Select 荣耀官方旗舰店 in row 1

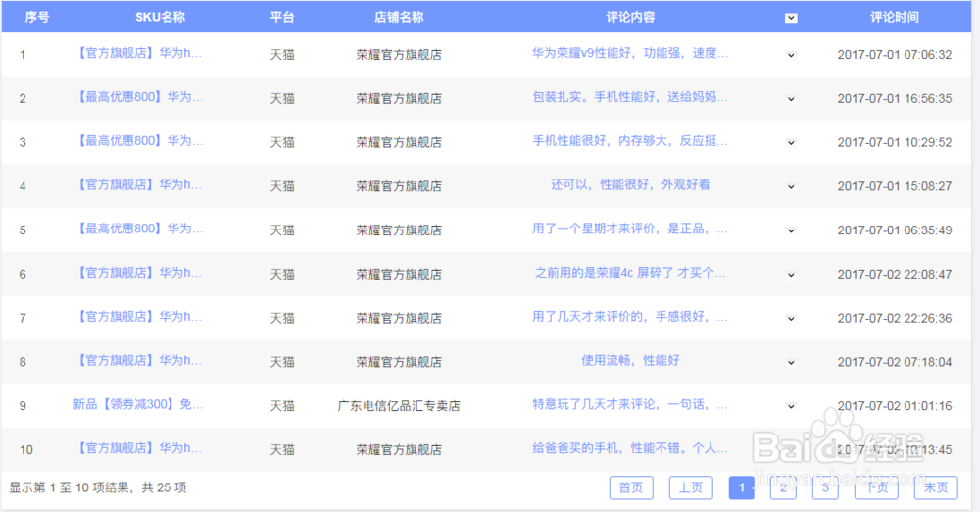coord(399,55)
